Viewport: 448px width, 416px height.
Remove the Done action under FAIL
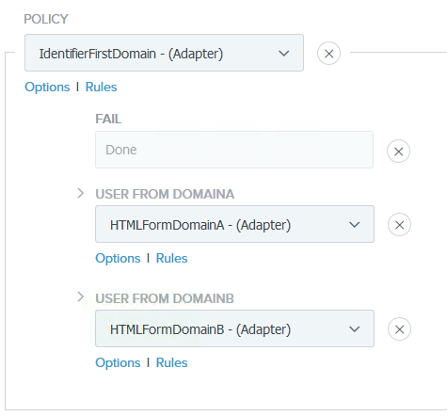click(398, 151)
